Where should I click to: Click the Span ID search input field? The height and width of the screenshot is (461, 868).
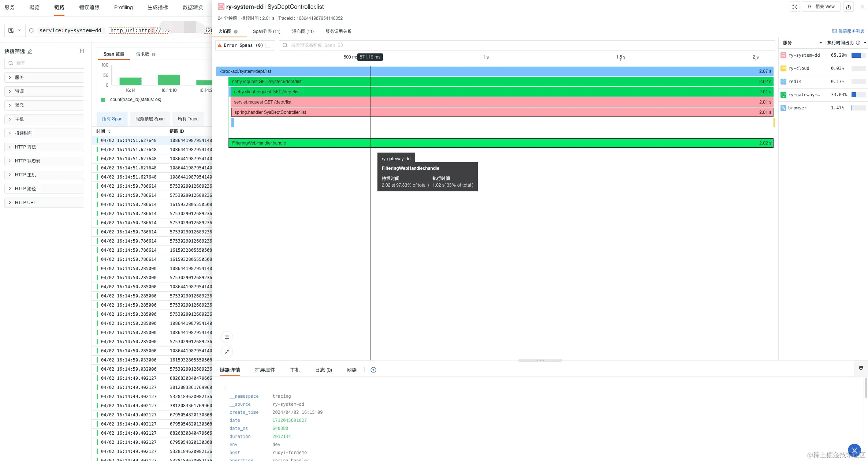coord(527,45)
